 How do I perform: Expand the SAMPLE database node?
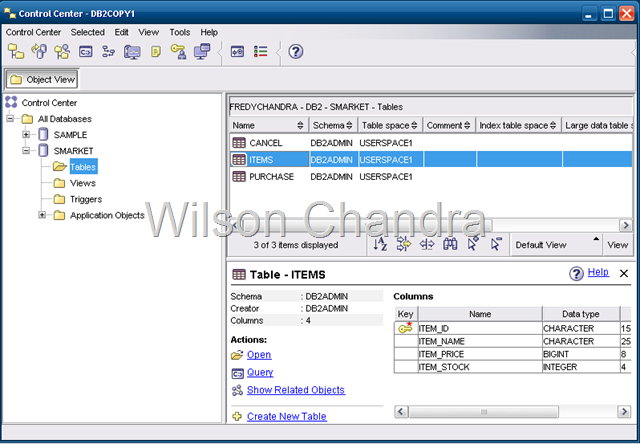[x=27, y=135]
